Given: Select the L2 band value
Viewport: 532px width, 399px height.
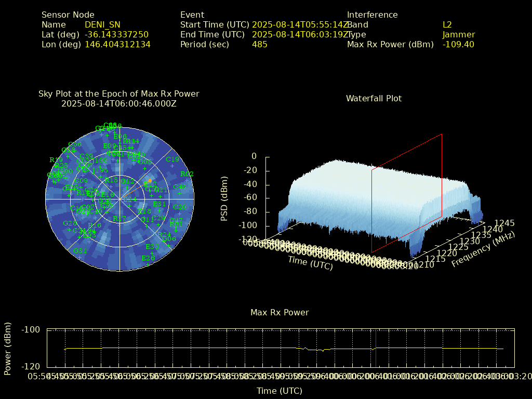Looking at the screenshot, I should click(x=447, y=25).
